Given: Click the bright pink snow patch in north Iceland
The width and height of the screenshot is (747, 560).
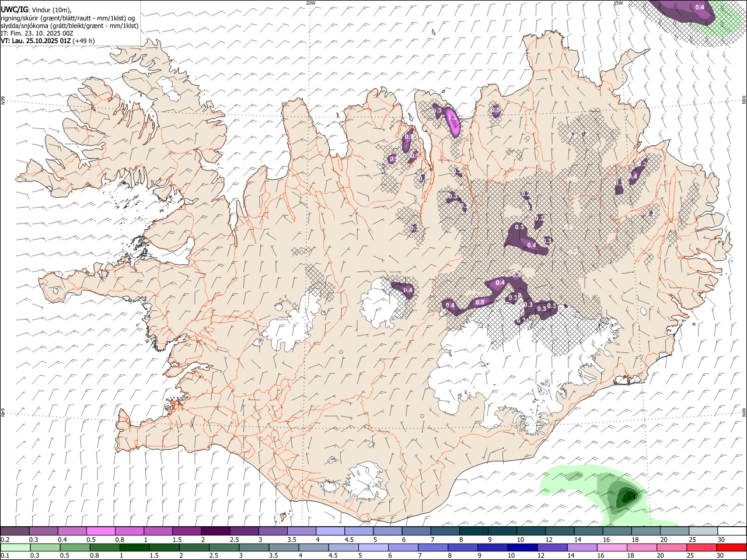Looking at the screenshot, I should click(x=453, y=121).
